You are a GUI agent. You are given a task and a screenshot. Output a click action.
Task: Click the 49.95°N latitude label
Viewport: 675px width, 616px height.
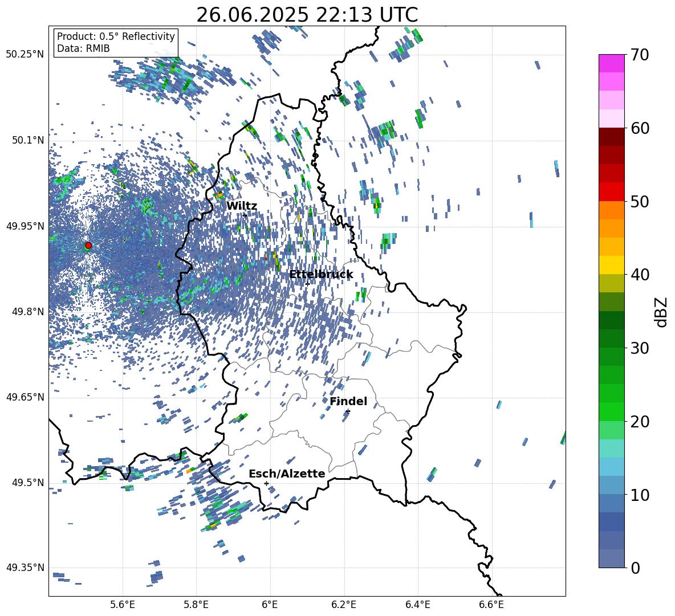(25, 226)
